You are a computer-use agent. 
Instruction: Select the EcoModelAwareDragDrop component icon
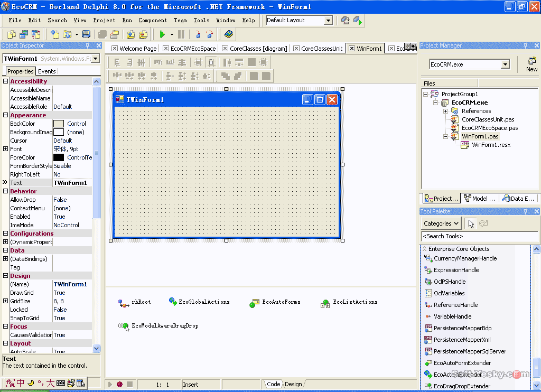(123, 326)
